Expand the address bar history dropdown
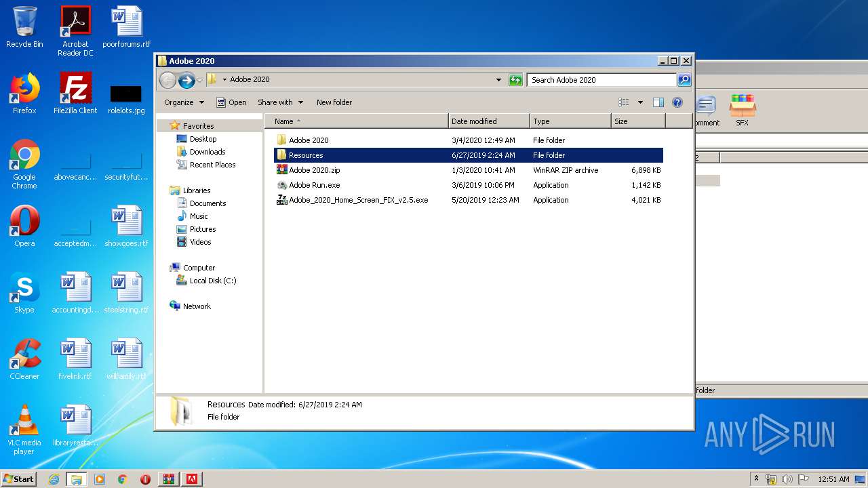 coord(499,80)
